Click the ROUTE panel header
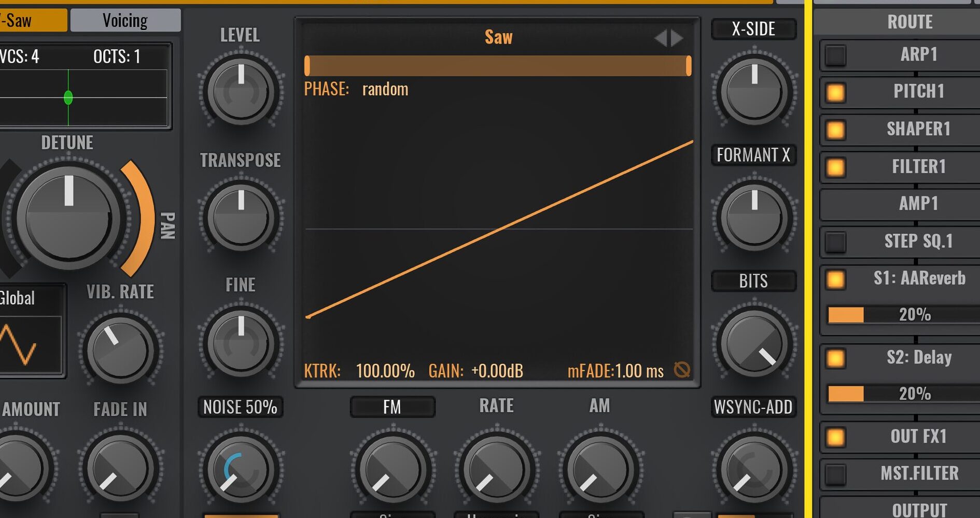 coord(897,21)
